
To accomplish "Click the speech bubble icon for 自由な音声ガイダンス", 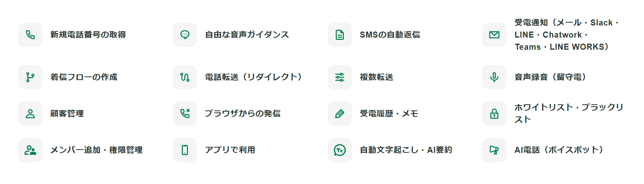I will point(185,35).
